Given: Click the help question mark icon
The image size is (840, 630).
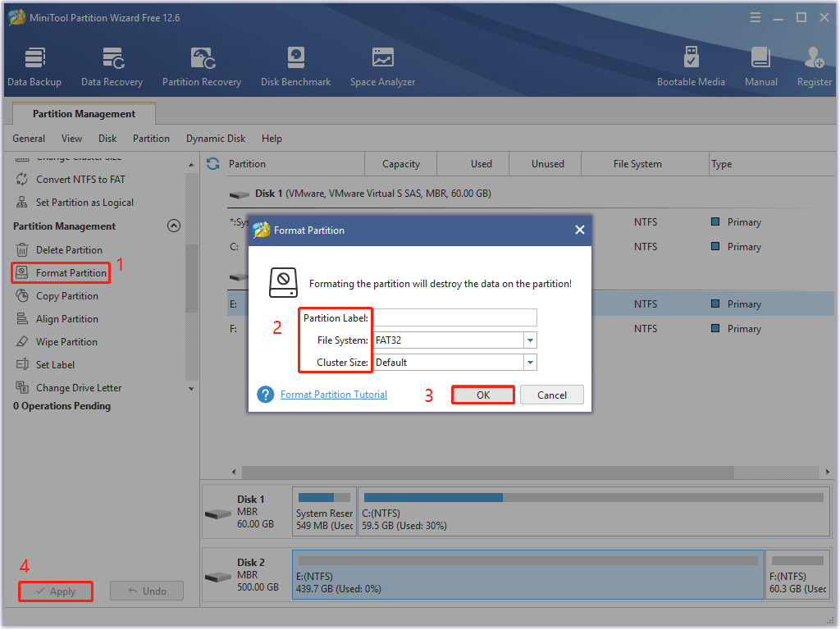Looking at the screenshot, I should pyautogui.click(x=265, y=395).
